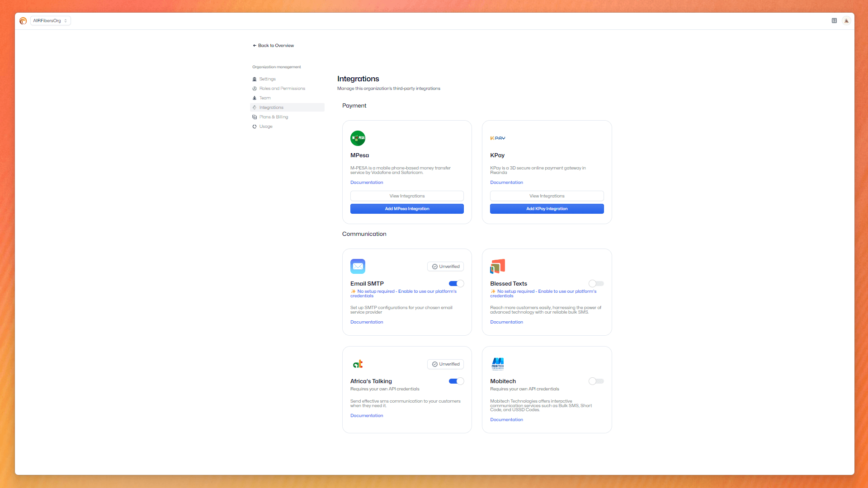Screen dimensions: 868x488
Task: Go to Plans & Billing section
Action: click(x=273, y=117)
